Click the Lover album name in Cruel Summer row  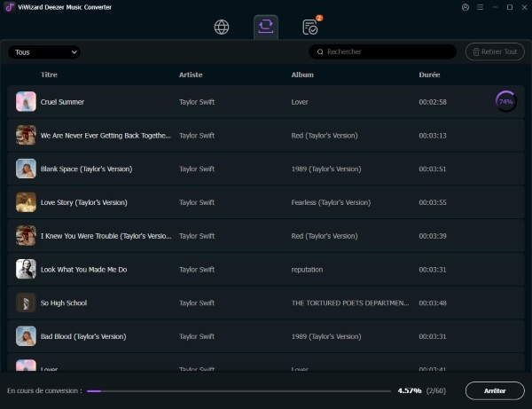[300, 102]
